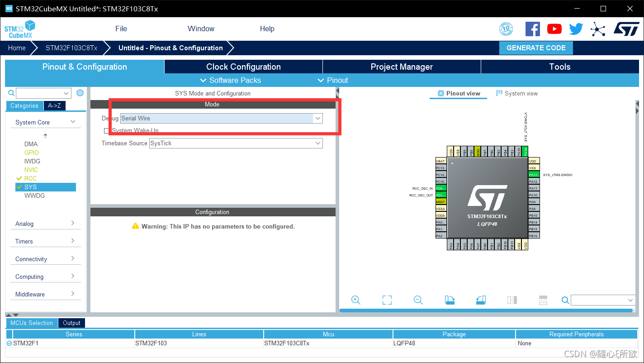Viewport: 644px width, 363px height.
Task: Click the pin search magnifier icon
Action: coord(565,300)
